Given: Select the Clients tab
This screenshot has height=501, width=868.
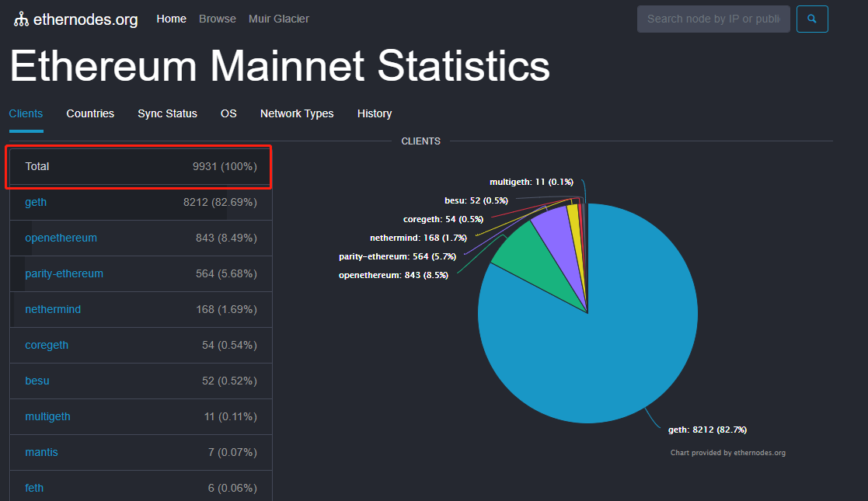Looking at the screenshot, I should tap(26, 113).
